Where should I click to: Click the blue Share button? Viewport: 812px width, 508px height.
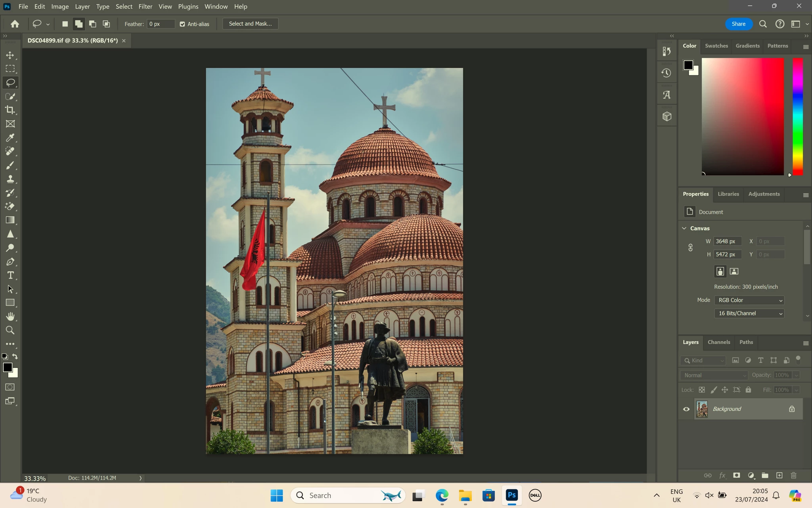pyautogui.click(x=738, y=24)
